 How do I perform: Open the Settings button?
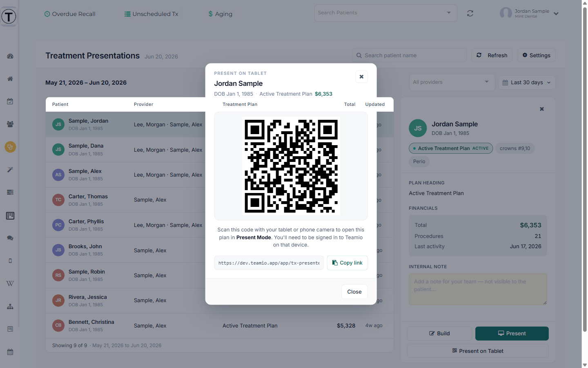(537, 55)
